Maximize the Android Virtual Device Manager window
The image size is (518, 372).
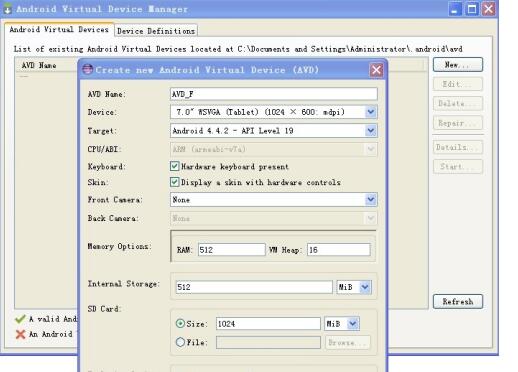[472, 9]
